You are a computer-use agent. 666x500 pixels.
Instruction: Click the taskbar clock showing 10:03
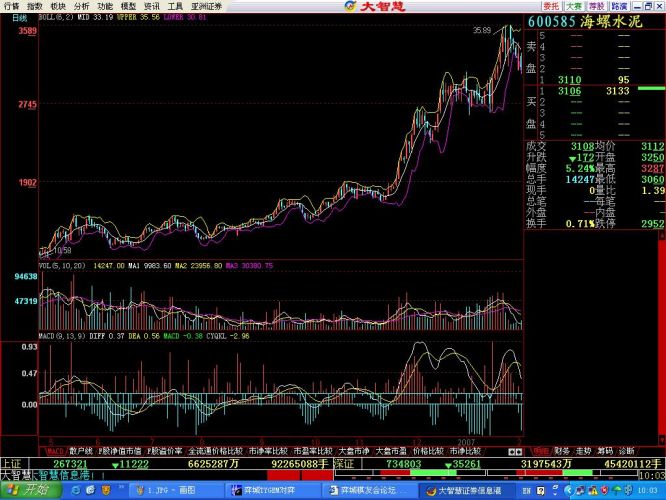pyautogui.click(x=647, y=491)
